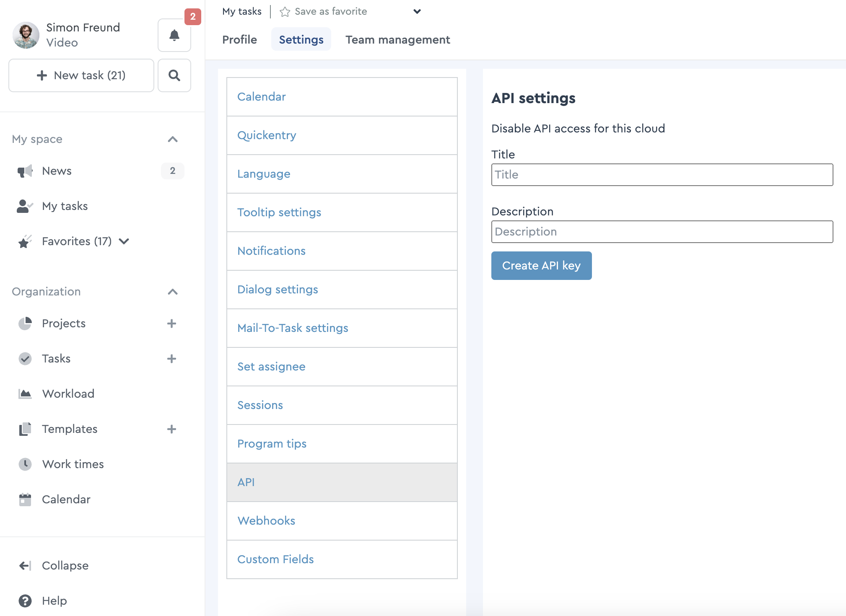Collapse the My space section
The height and width of the screenshot is (616, 846).
[x=173, y=139]
